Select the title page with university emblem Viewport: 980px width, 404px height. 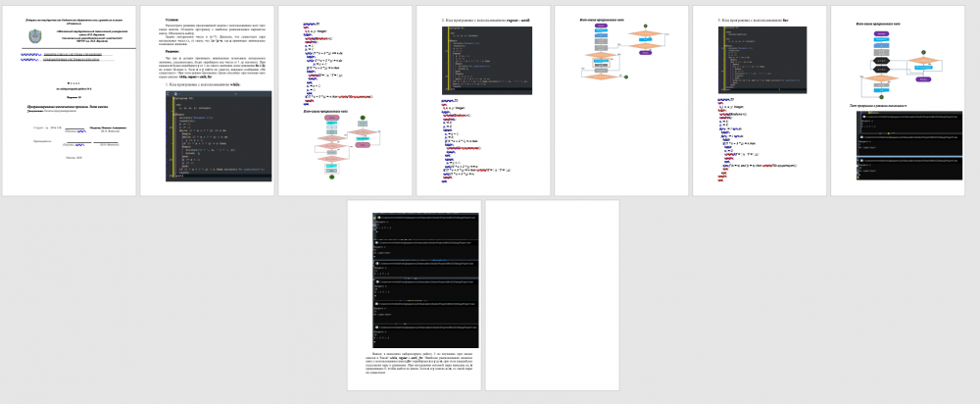coord(69,101)
